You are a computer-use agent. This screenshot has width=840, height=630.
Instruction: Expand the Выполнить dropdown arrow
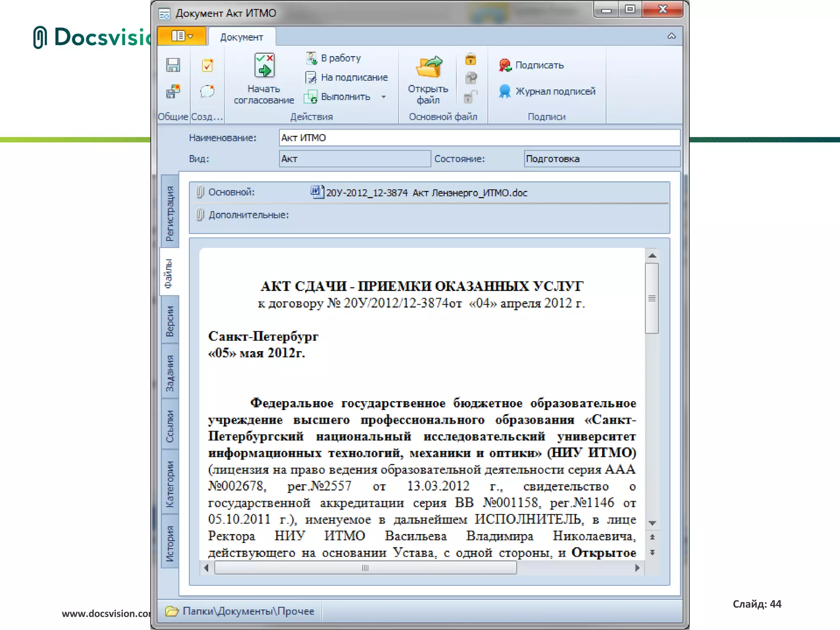[383, 97]
